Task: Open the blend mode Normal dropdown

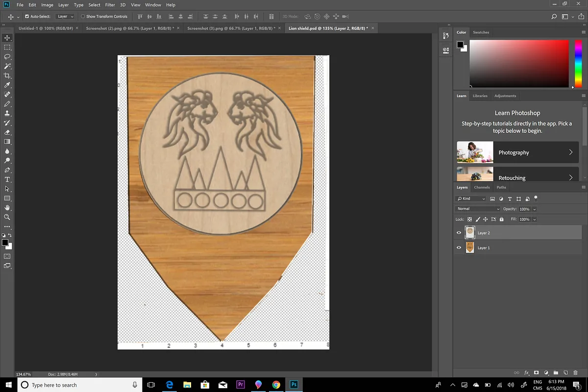Action: click(478, 209)
